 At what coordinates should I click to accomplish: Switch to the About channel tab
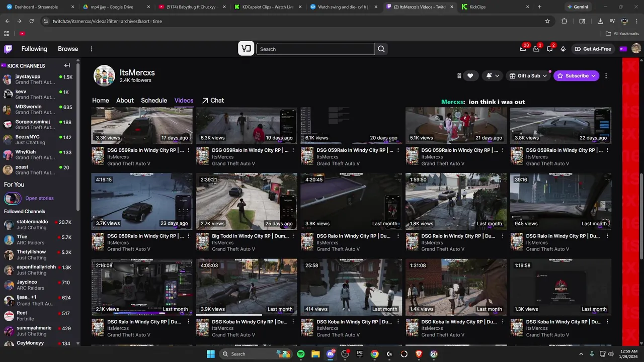tap(125, 101)
